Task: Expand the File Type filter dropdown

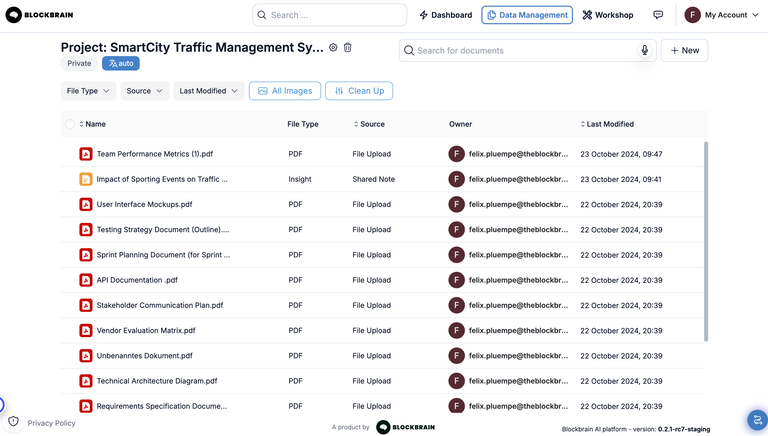Action: [88, 91]
